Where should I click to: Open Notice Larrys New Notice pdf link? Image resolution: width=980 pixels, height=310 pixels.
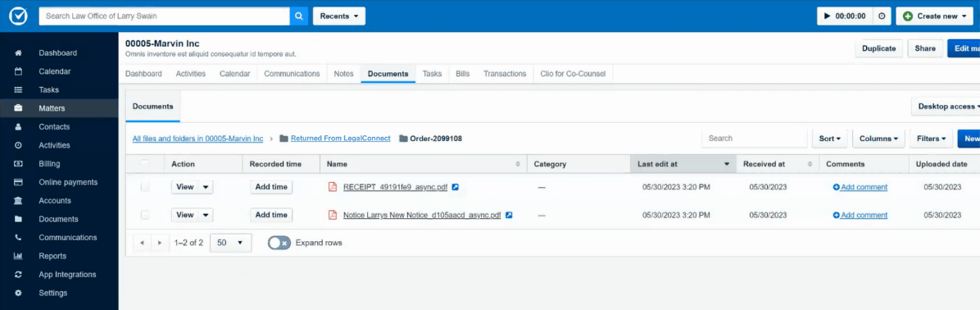[x=422, y=215]
